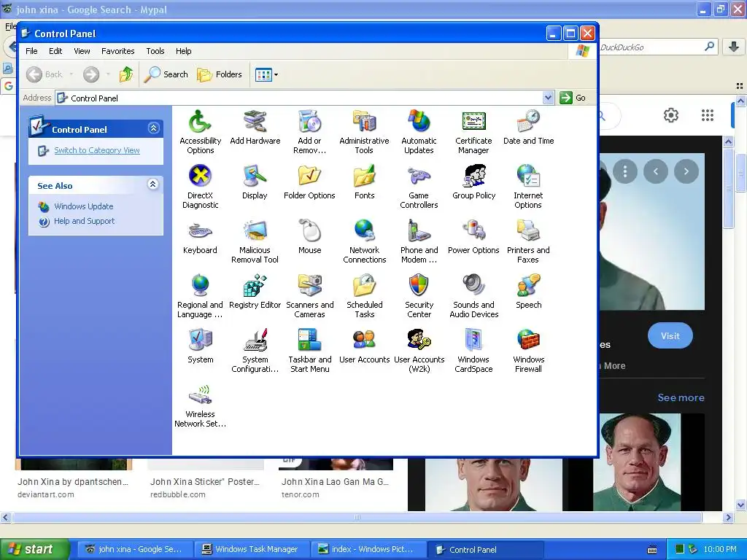Click the Up folder toolbar icon
747x560 pixels.
[x=126, y=74]
